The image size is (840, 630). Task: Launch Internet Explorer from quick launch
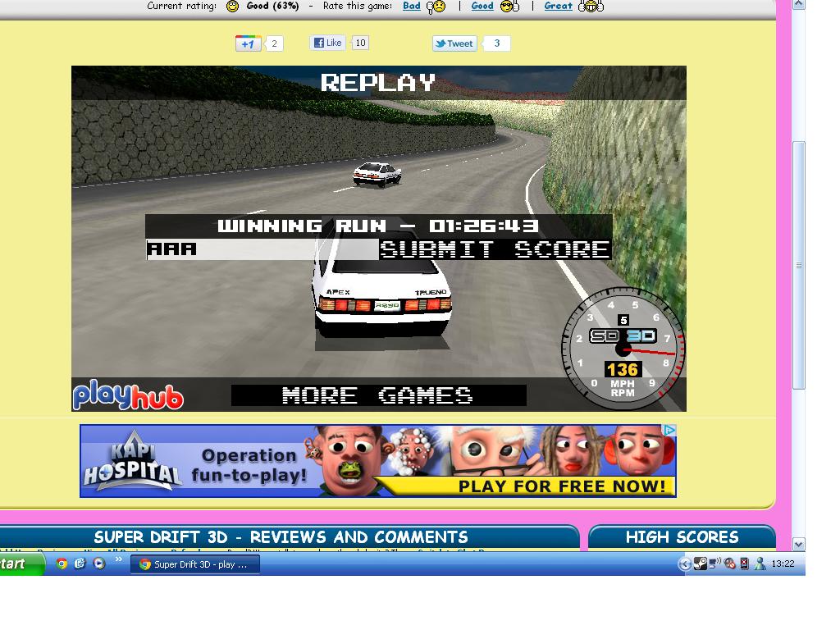pyautogui.click(x=80, y=564)
